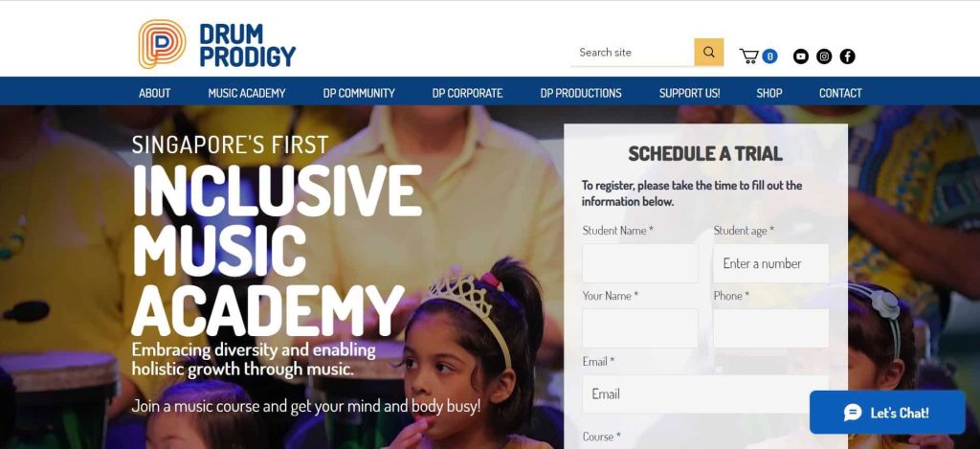Image resolution: width=980 pixels, height=449 pixels.
Task: Expand the DP CORPORATE navigation menu
Action: [x=467, y=93]
